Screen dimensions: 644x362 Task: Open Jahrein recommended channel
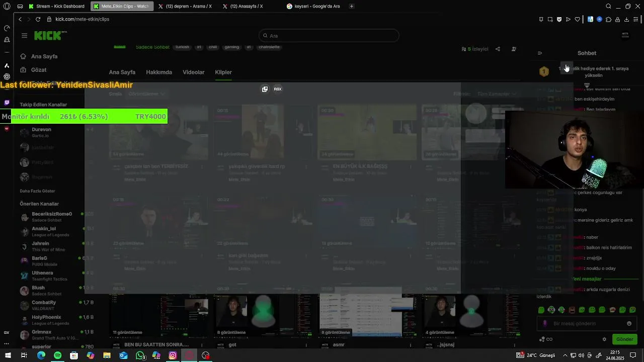click(x=56, y=246)
